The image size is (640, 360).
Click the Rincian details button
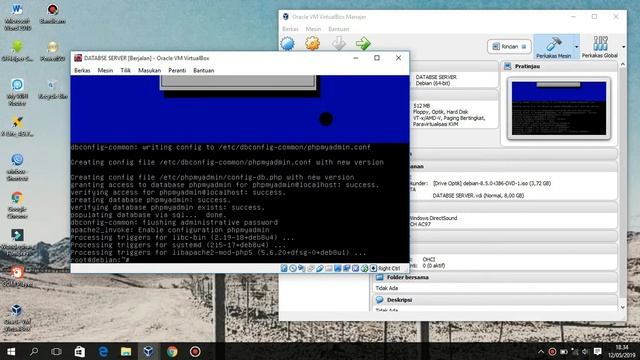click(509, 47)
